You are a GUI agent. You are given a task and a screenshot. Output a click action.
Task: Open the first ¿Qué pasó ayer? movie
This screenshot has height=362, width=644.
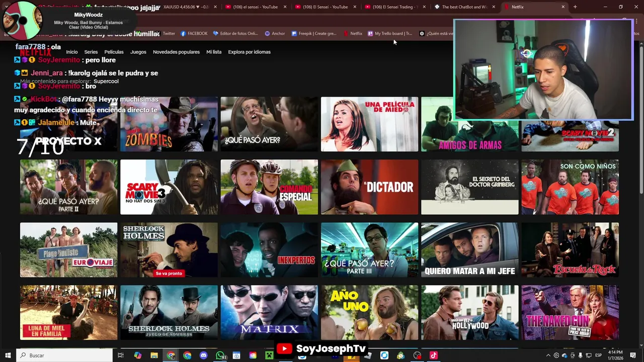(269, 124)
